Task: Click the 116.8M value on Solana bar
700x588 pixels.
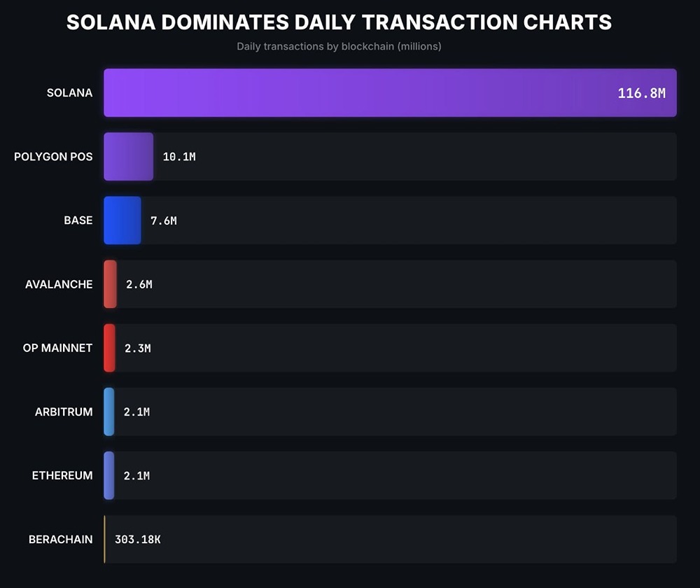Action: (x=641, y=93)
